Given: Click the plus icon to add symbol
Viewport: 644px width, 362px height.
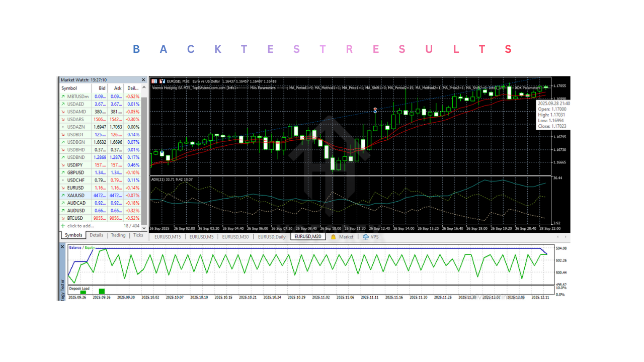Looking at the screenshot, I should tap(63, 226).
